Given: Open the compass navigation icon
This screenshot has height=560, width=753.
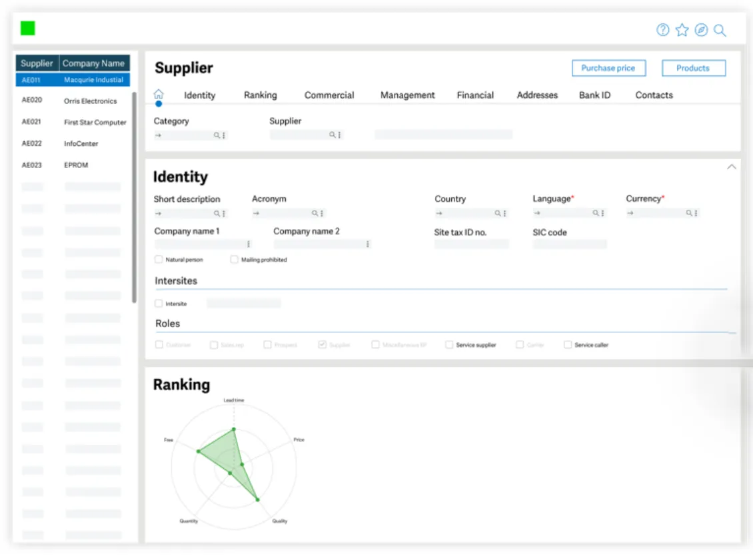Looking at the screenshot, I should (x=701, y=30).
